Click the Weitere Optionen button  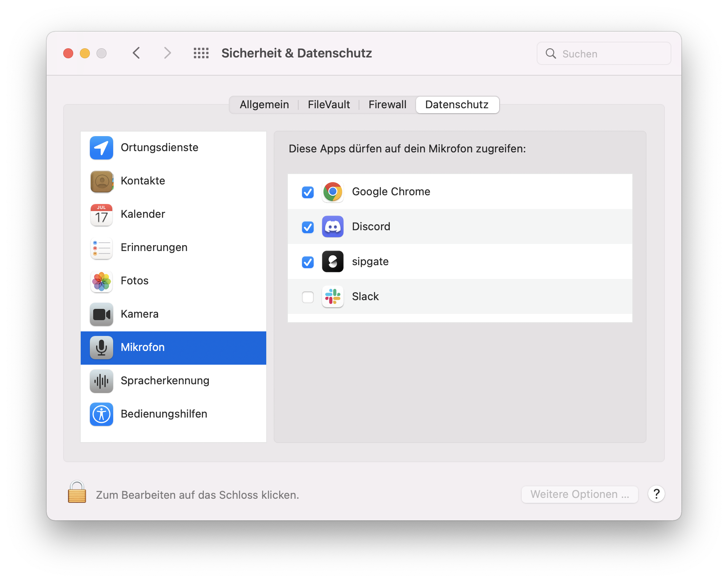(579, 495)
